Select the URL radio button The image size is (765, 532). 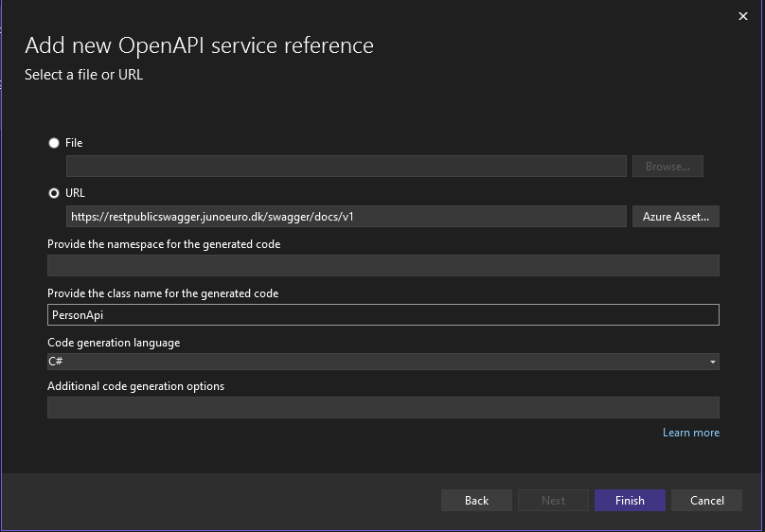pos(54,193)
